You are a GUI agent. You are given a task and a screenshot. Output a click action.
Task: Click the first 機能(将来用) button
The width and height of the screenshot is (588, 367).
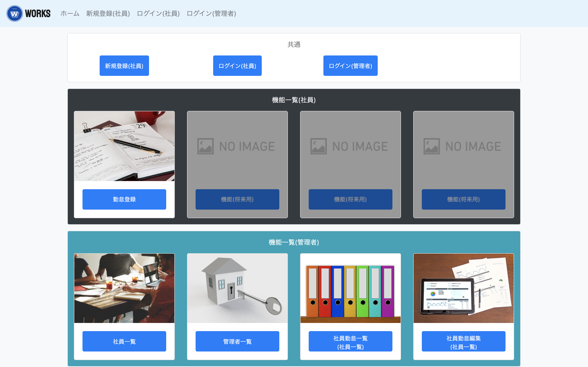237,199
